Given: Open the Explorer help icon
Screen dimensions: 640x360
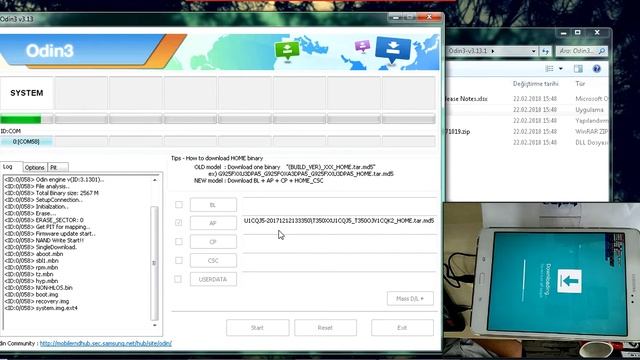Looking at the screenshot, I should pos(597,69).
